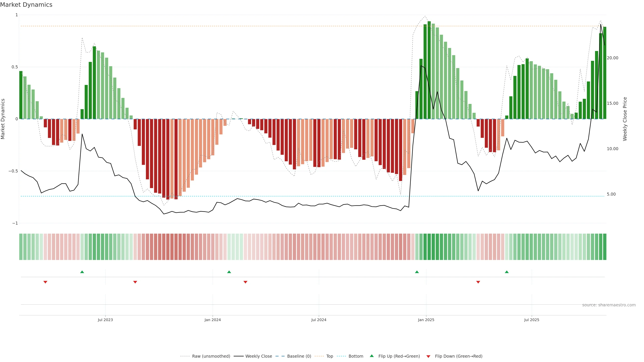Click the Jul 2024 x-axis label

tap(319, 320)
